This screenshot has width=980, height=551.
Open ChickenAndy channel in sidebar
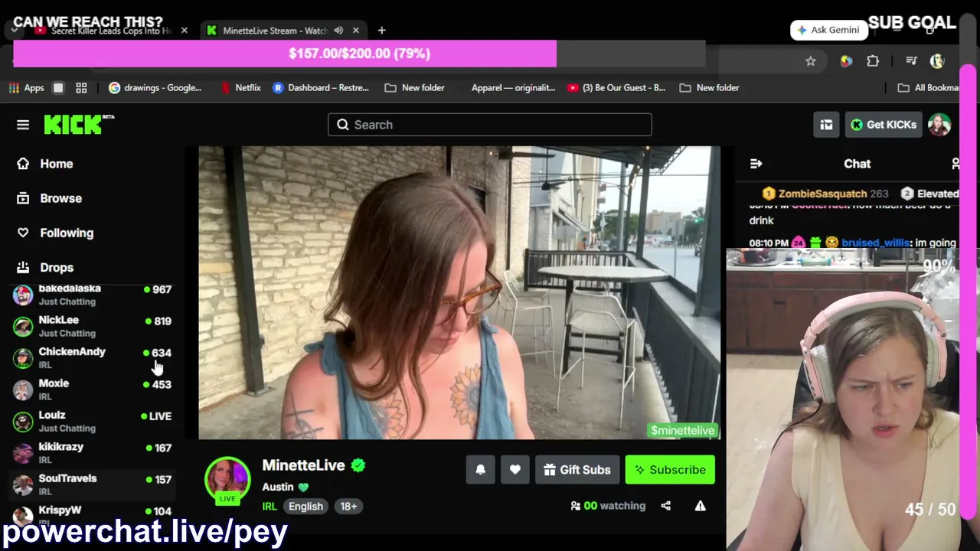(x=93, y=357)
